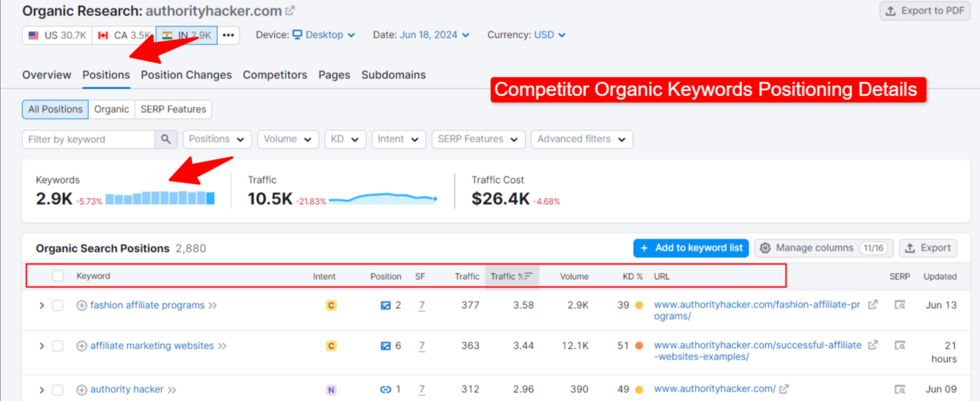Click the add icon beside fashion affiliate programs
The width and height of the screenshot is (980, 401).
pyautogui.click(x=82, y=305)
